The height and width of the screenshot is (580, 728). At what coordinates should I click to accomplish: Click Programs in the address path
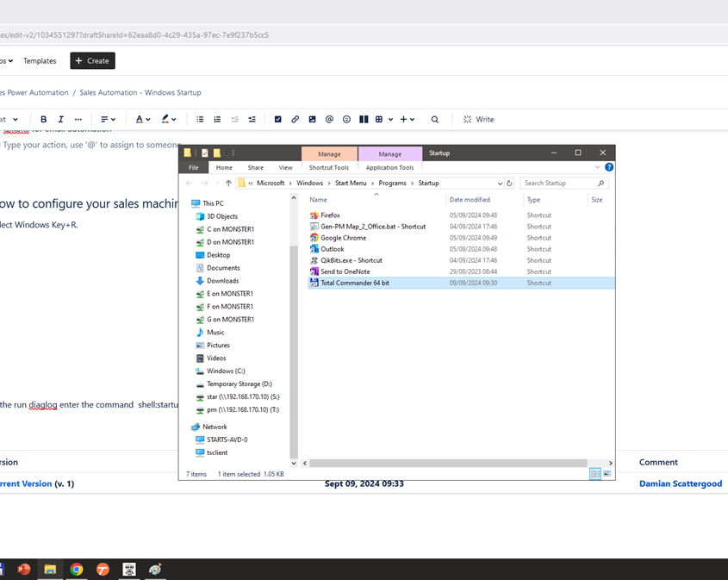[x=392, y=183]
